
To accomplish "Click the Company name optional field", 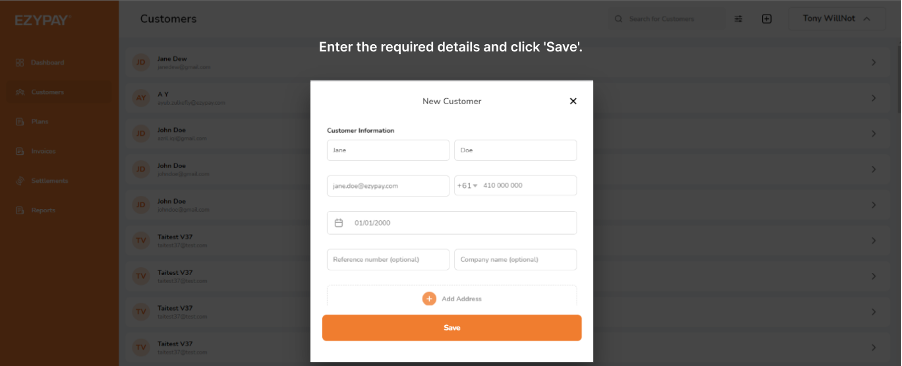I will coord(515,260).
